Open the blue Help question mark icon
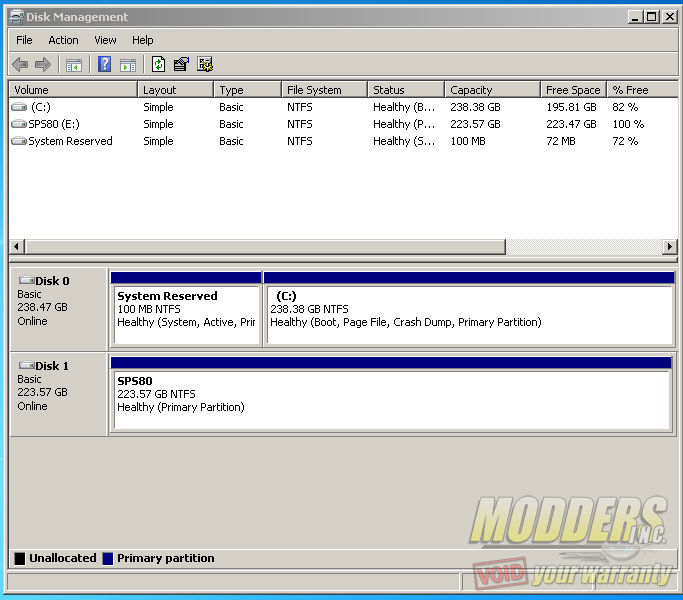The width and height of the screenshot is (683, 600). click(x=105, y=64)
